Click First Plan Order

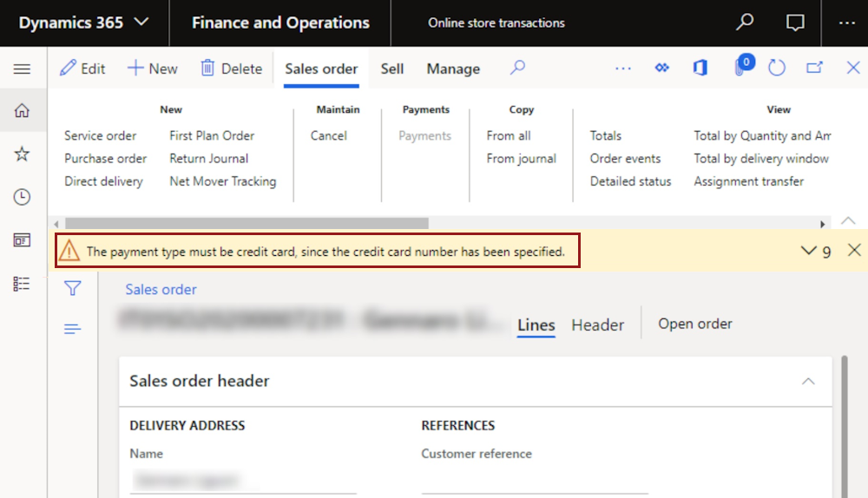tap(212, 135)
